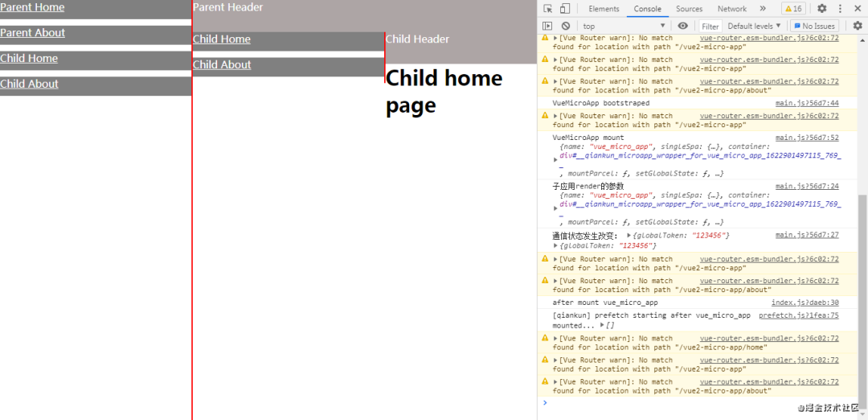This screenshot has width=868, height=420.
Task: Switch to the Console tab
Action: point(647,9)
